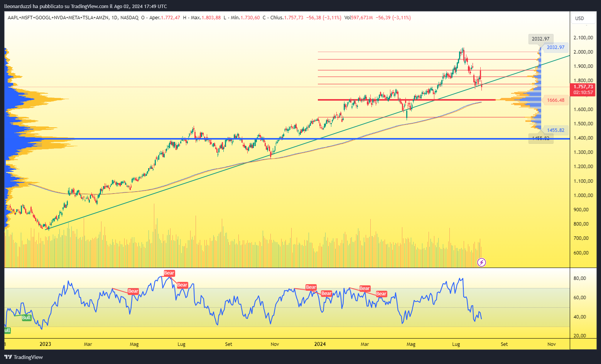Screen dimensions: 601x364
Task: Click the Min value 1.730,60
Action: (x=250, y=18)
